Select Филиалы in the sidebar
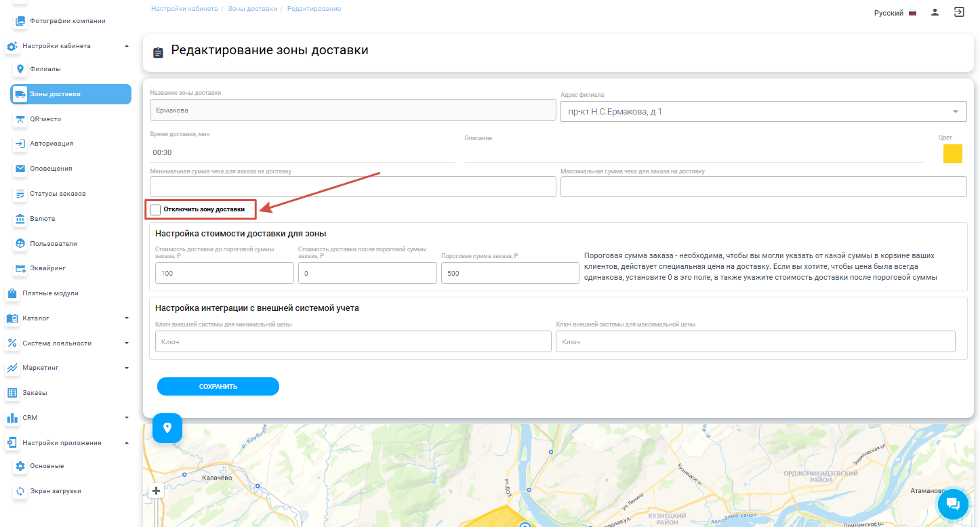The image size is (980, 527). (x=45, y=69)
